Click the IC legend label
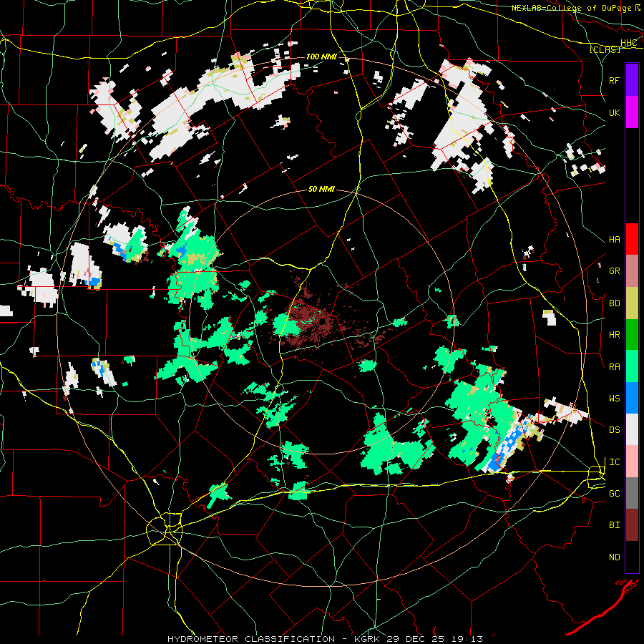The width and height of the screenshot is (644, 644). click(614, 462)
